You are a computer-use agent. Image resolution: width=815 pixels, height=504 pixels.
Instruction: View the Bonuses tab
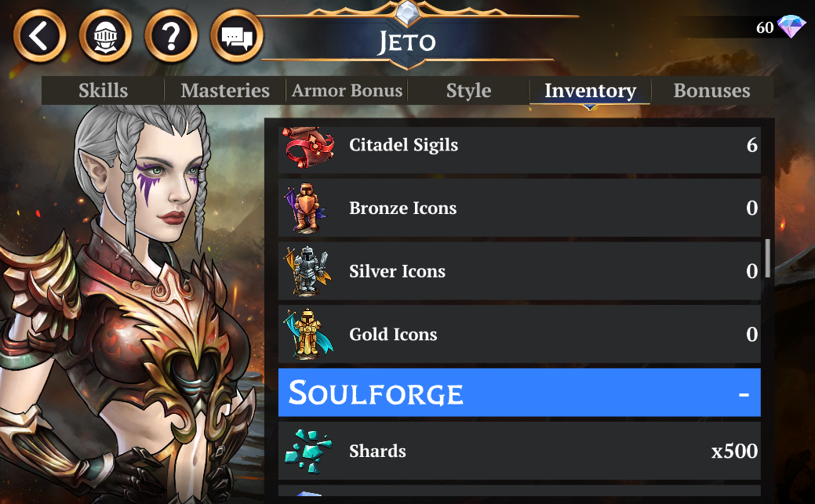tap(711, 90)
